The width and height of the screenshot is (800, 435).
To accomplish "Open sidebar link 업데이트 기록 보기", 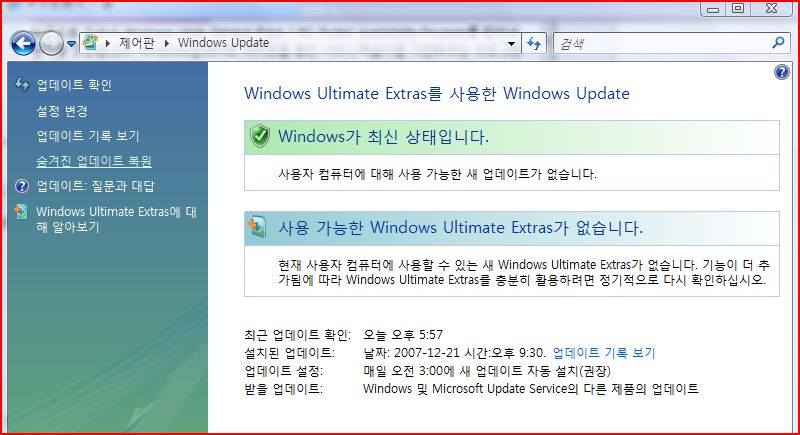I will coord(88,136).
